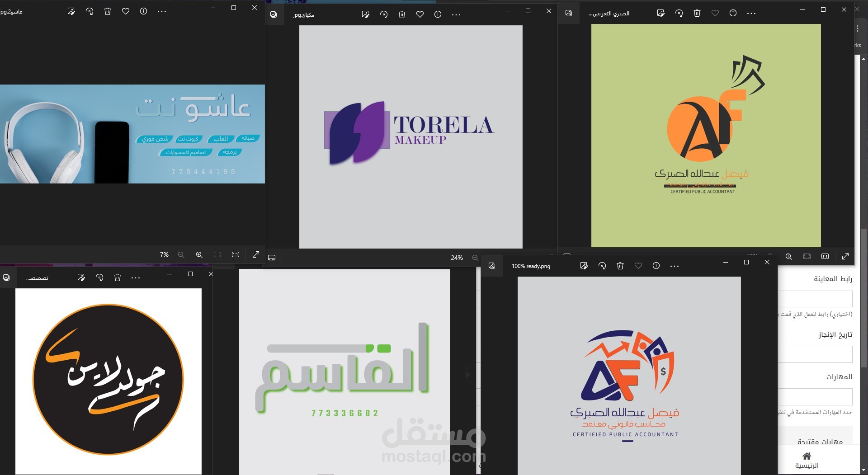Toggle favorite heart for 100% ready.png
868x475 pixels.
638,266
